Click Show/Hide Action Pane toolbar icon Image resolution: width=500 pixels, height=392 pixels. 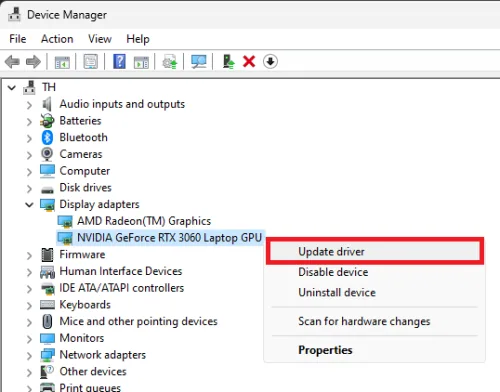click(141, 62)
